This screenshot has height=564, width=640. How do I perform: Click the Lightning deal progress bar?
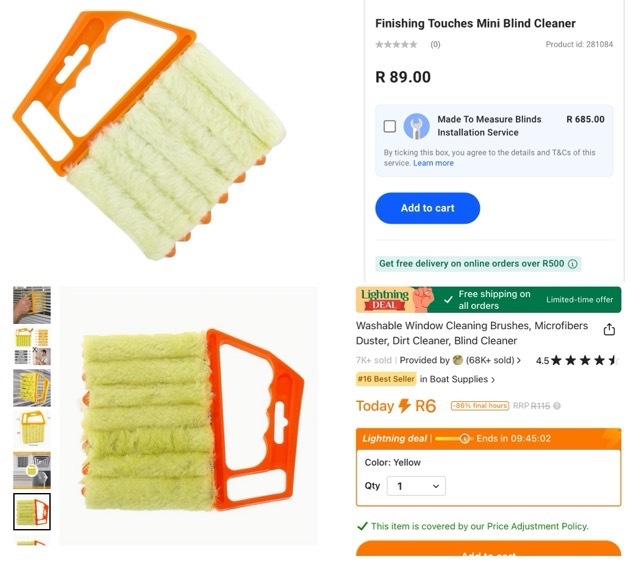click(x=452, y=439)
